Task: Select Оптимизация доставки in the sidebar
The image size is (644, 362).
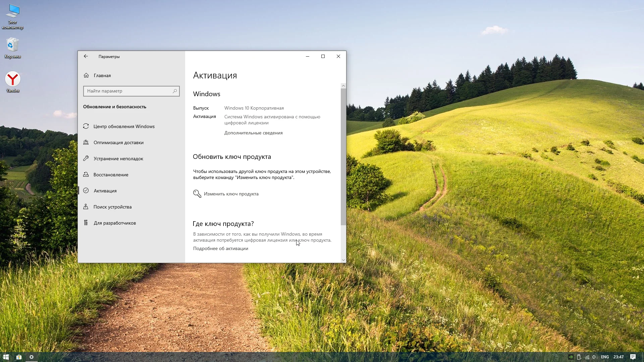Action: [118, 142]
